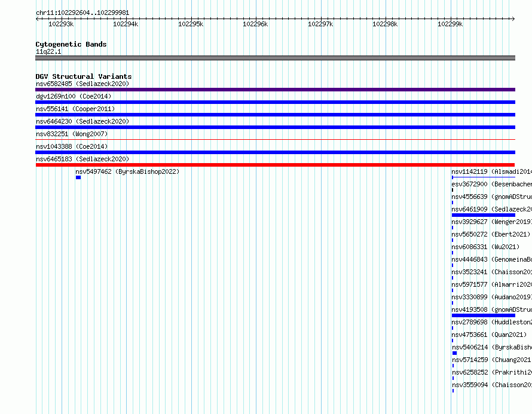
Task: Open variant label nsv5406214 (ByrskaBish)
Action: tap(492, 347)
